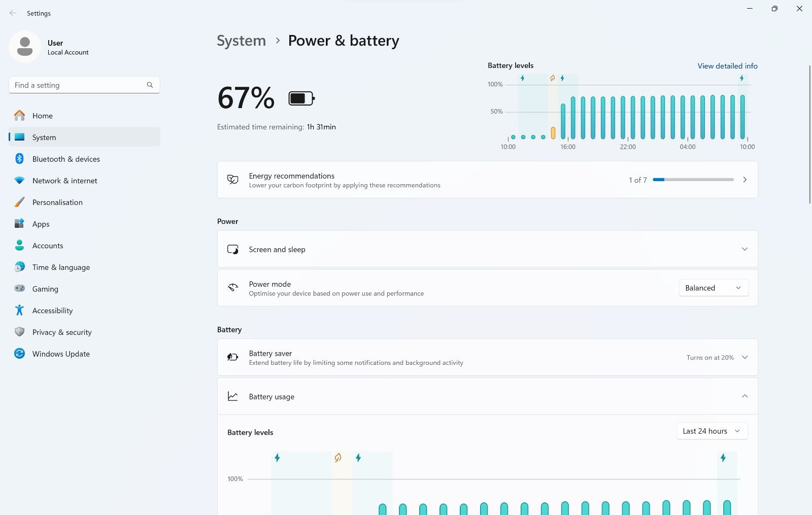The image size is (812, 515).
Task: Click the Accessibility figure icon
Action: tap(19, 310)
